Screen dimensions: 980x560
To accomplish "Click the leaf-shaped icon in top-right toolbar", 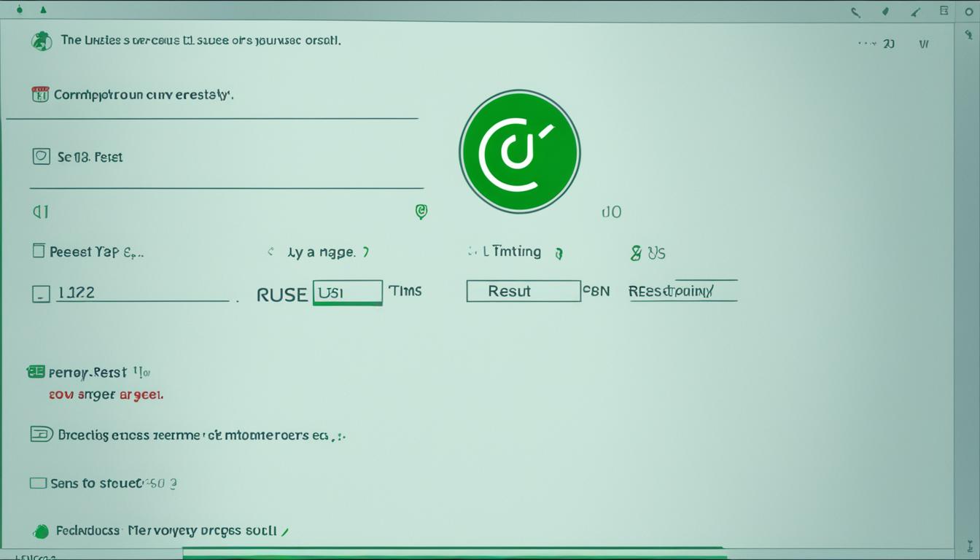I will click(x=885, y=11).
